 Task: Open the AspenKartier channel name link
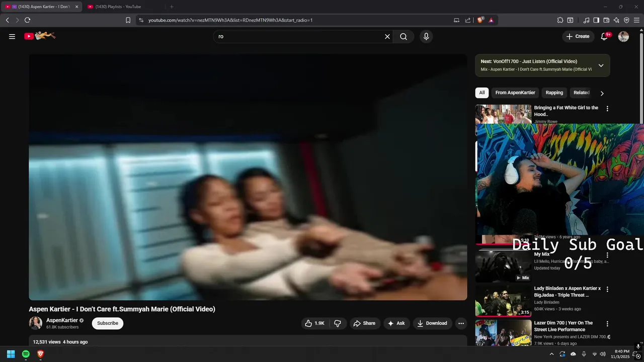pos(62,320)
